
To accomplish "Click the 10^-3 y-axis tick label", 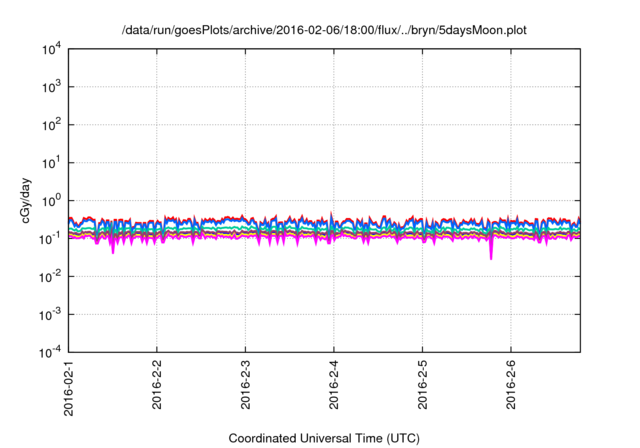I will tap(50, 315).
